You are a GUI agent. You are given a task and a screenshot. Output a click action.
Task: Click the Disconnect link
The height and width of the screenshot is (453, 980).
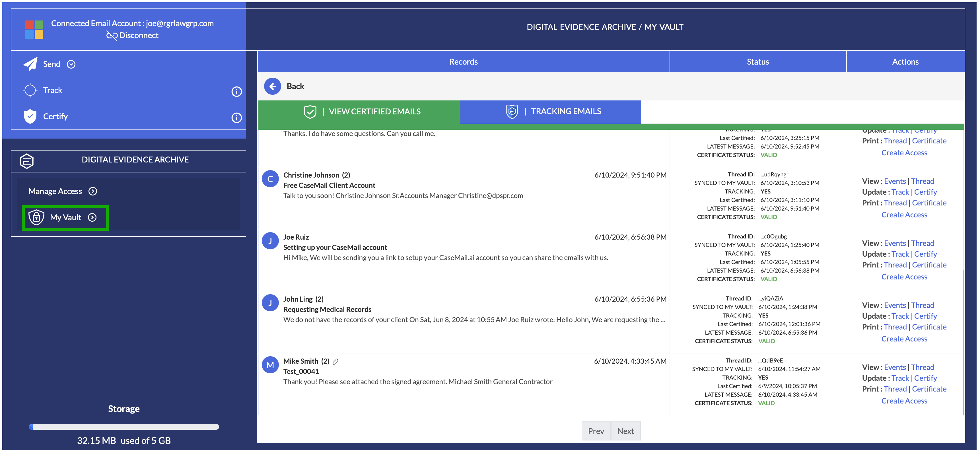[x=139, y=35]
